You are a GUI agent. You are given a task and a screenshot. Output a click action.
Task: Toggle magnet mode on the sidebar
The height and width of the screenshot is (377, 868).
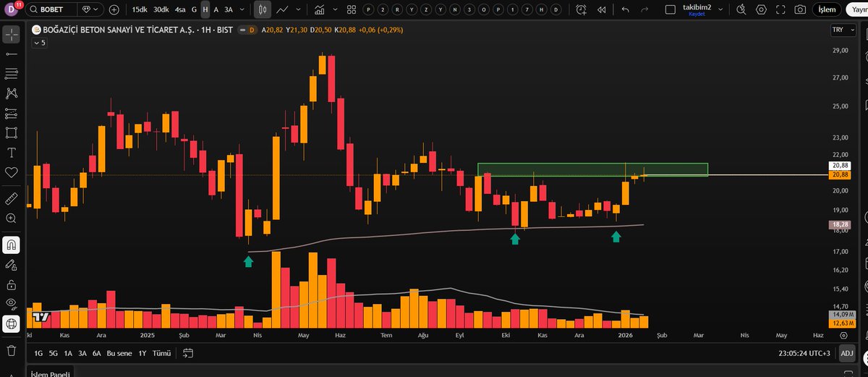[x=12, y=244]
